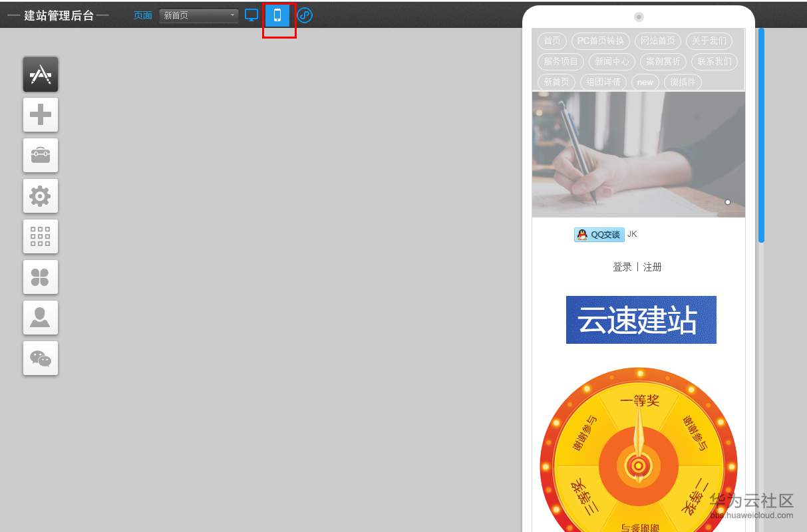Select the 新闻中心 nav pill
The height and width of the screenshot is (532, 807).
[x=612, y=62]
